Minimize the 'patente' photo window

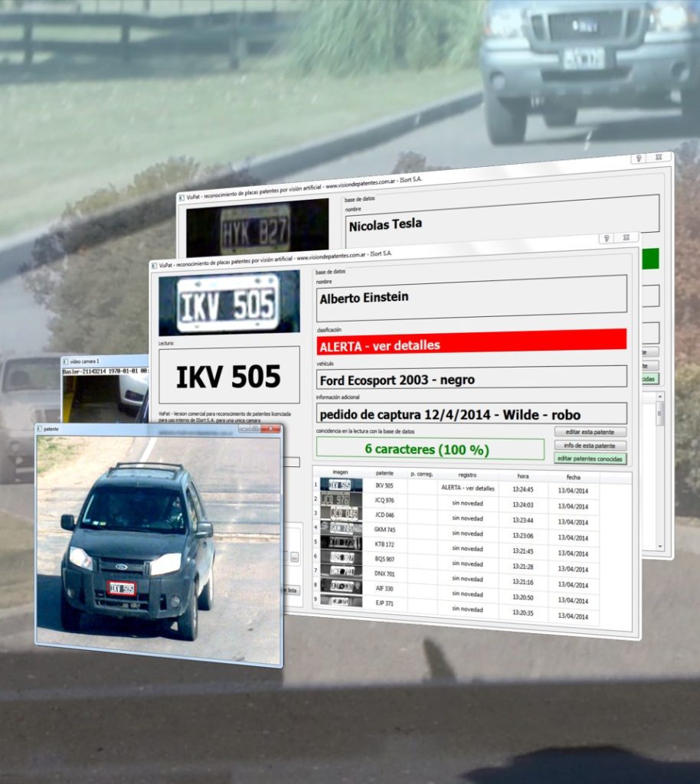[244, 429]
